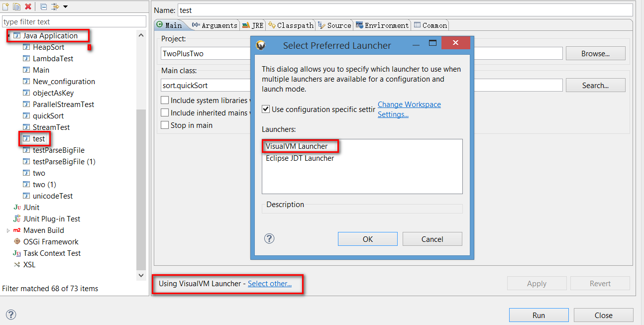Click the Collapse All toolbar icon
Viewport: 644px width, 325px height.
(43, 6)
